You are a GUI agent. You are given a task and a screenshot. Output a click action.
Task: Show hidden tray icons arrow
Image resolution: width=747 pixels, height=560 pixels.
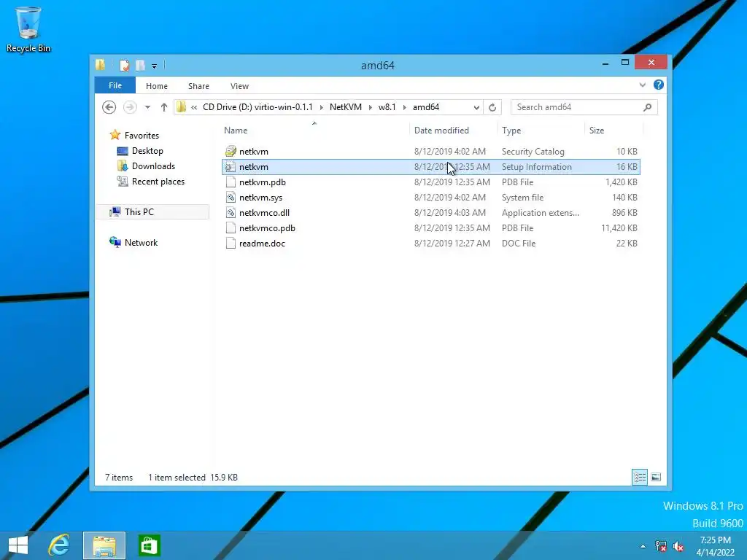pyautogui.click(x=643, y=546)
